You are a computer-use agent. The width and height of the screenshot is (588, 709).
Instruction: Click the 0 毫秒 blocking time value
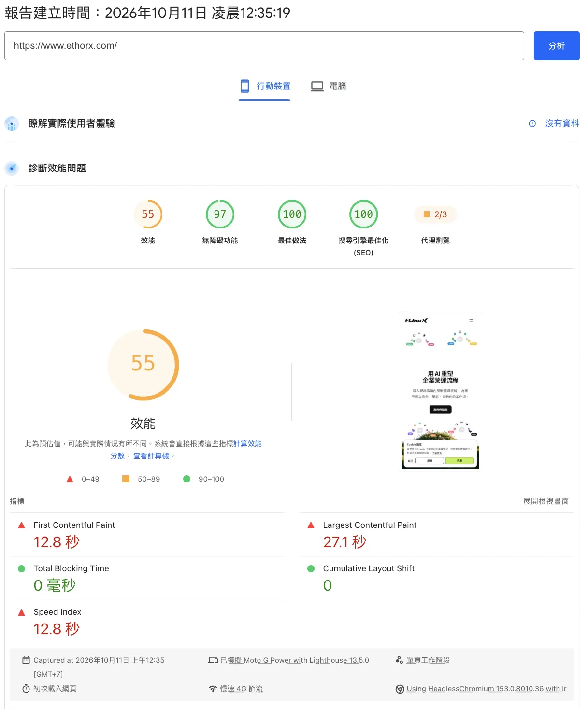click(55, 585)
